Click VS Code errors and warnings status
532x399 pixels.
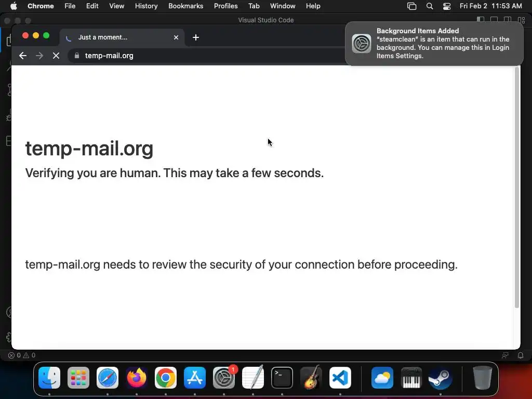[22, 355]
